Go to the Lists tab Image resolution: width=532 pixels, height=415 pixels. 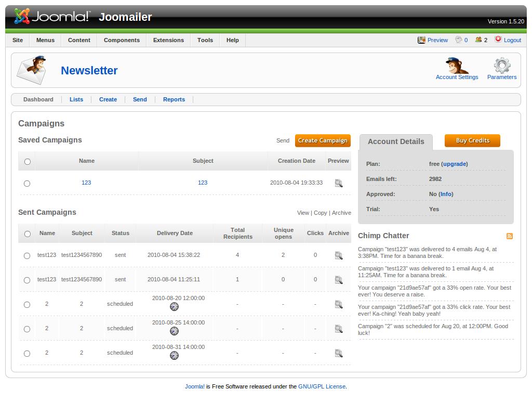(76, 99)
